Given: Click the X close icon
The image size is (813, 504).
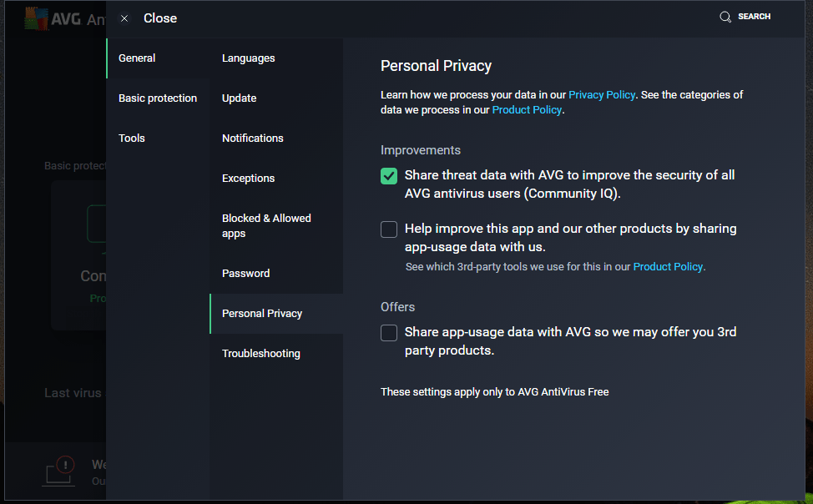Looking at the screenshot, I should (x=124, y=18).
